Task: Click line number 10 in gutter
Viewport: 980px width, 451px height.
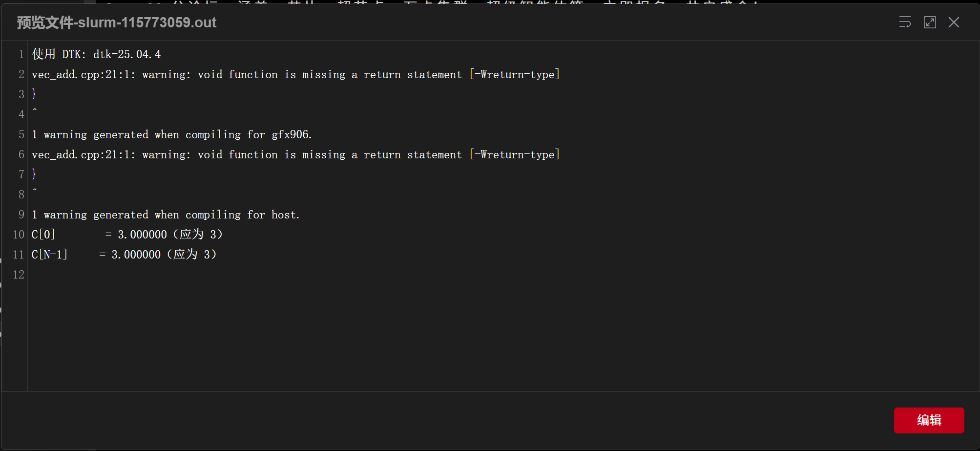Action: (19, 235)
